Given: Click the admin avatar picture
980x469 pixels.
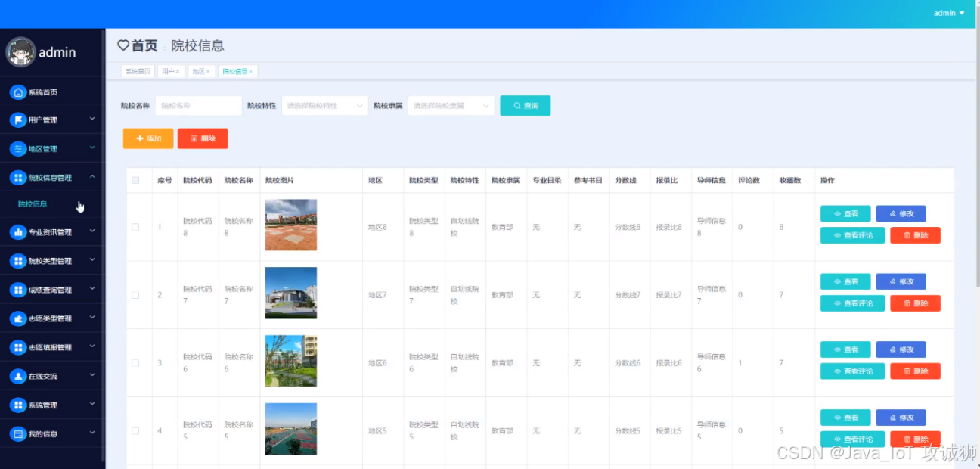Looking at the screenshot, I should pos(20,52).
